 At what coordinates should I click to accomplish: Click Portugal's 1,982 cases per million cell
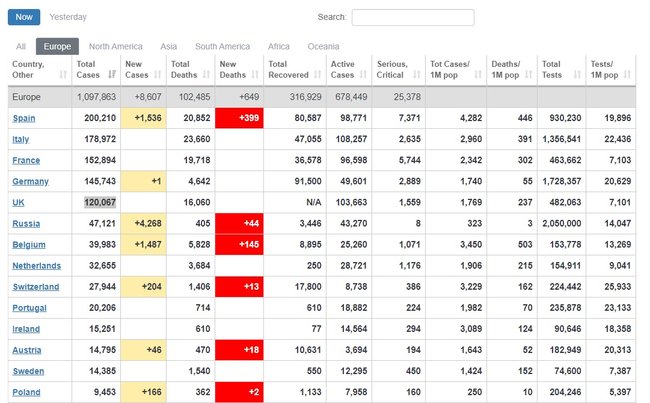point(456,308)
